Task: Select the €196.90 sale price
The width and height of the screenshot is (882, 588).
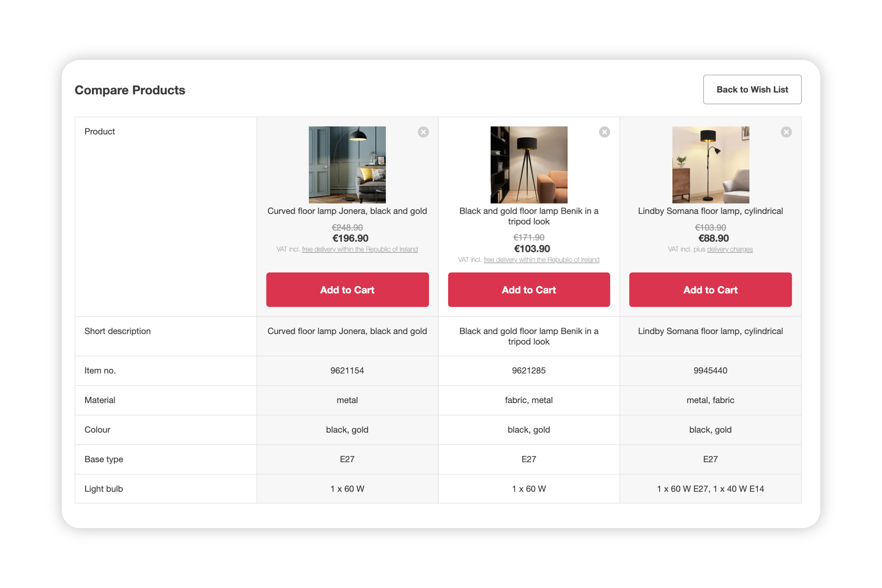Action: coord(351,239)
